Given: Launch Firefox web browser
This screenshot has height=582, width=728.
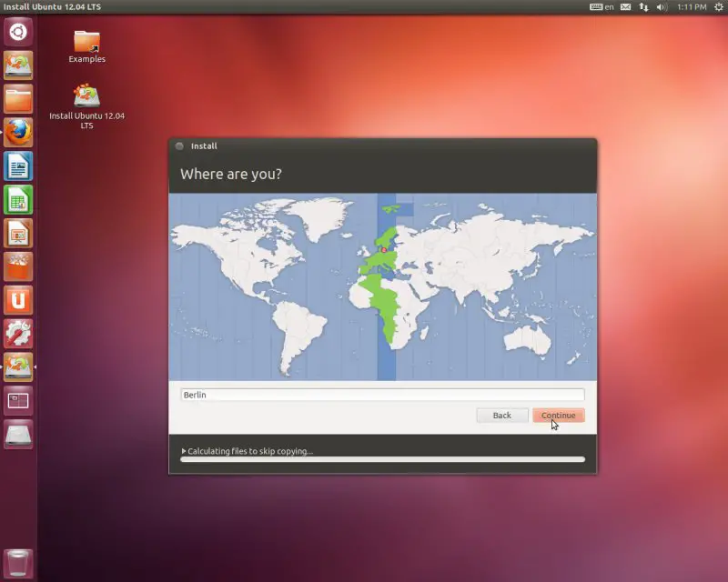Looking at the screenshot, I should (x=18, y=132).
